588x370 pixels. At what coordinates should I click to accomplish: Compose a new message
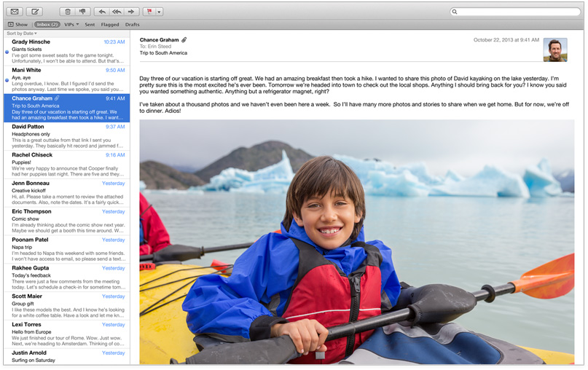(x=34, y=12)
